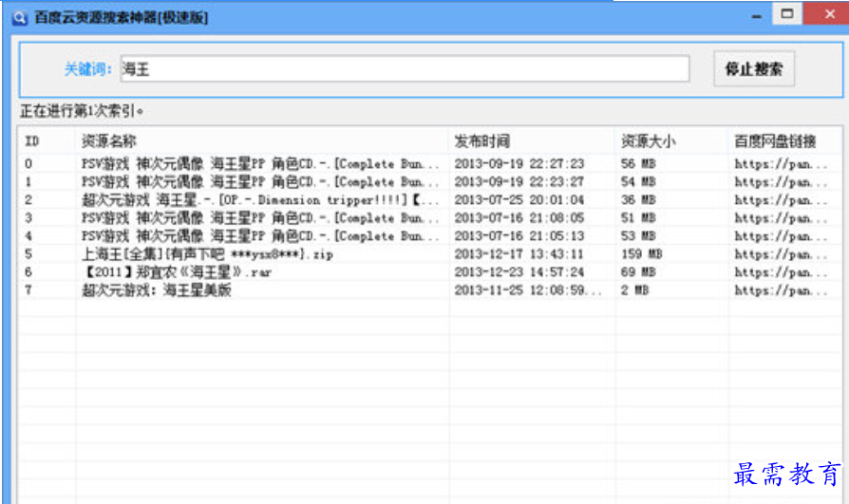The height and width of the screenshot is (504, 849).
Task: Click the 停止搜索 button
Action: tap(754, 68)
